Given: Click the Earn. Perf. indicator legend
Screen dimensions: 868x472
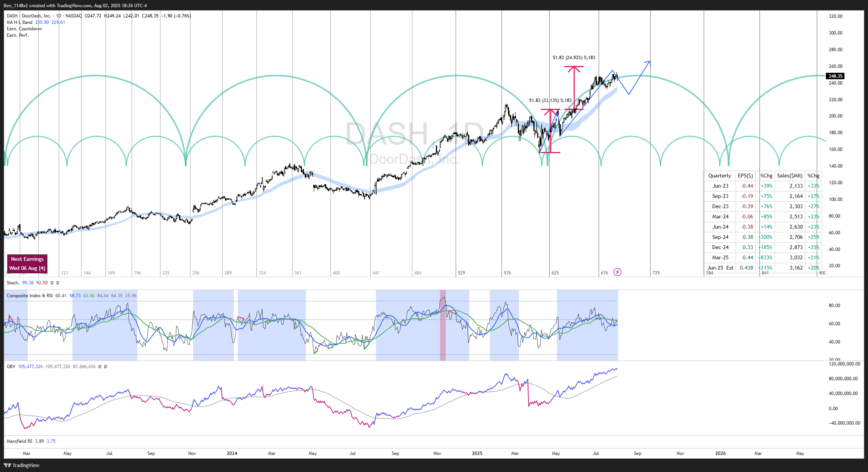Looking at the screenshot, I should point(17,35).
